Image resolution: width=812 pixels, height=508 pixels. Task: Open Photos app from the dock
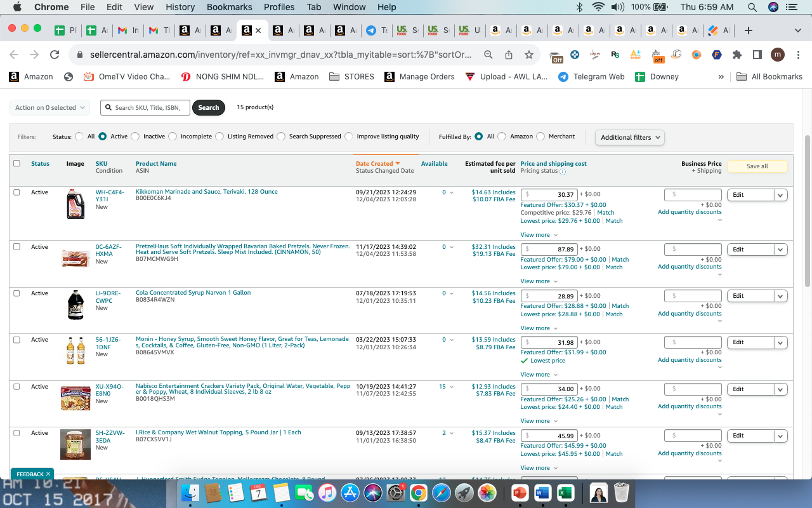487,492
